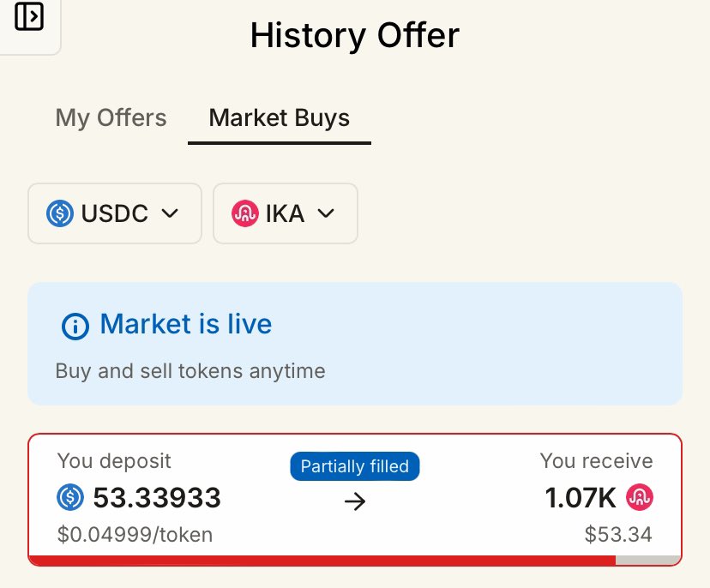Switch to the My Offers tab
The height and width of the screenshot is (588, 710).
pos(111,118)
